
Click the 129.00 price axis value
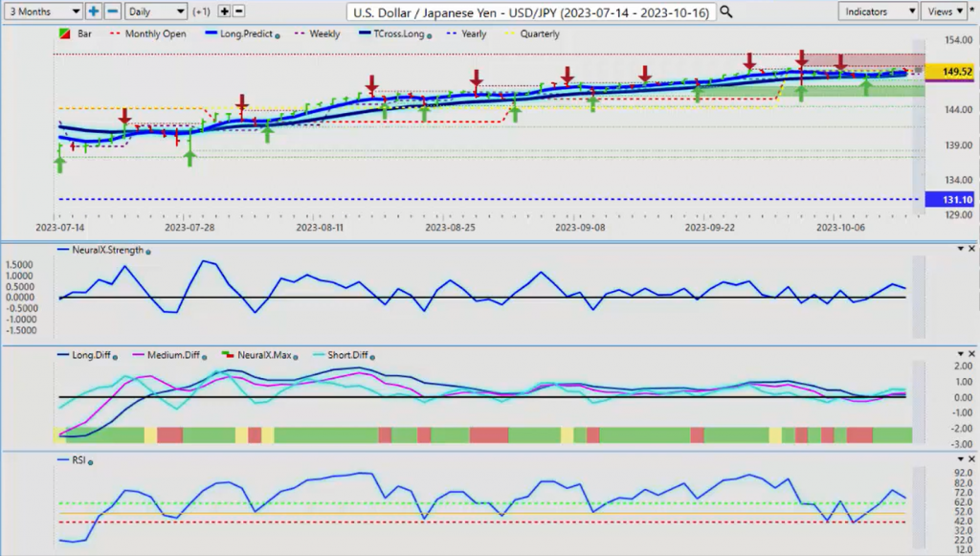pos(959,214)
